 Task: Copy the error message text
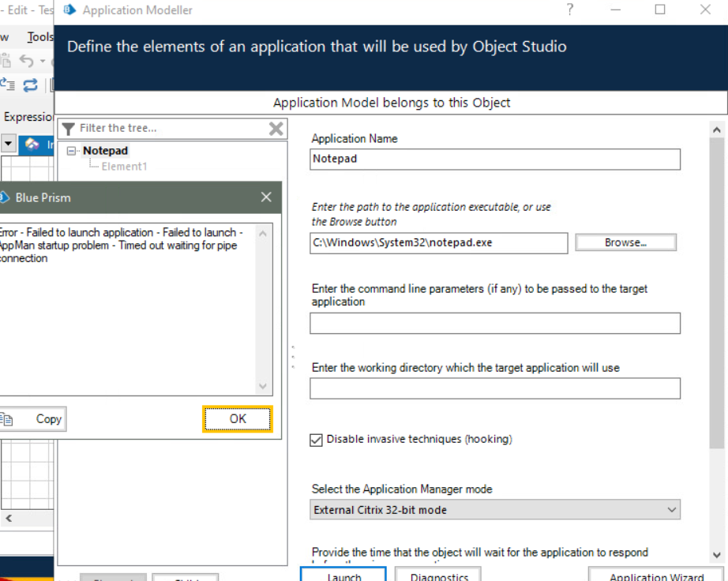32,419
